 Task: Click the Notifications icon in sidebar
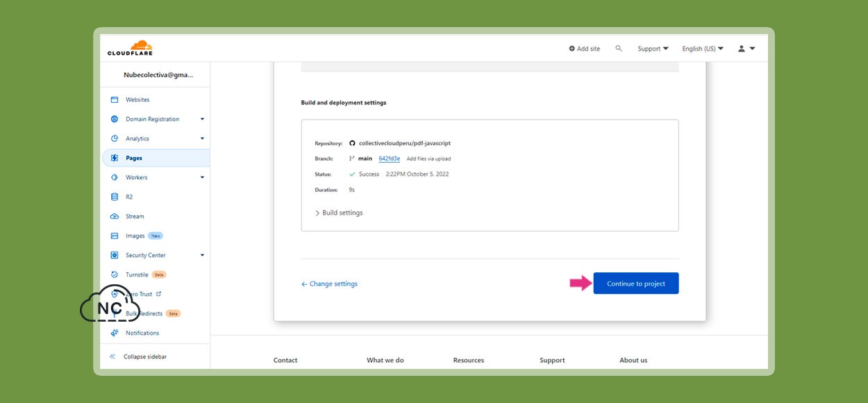[115, 334]
